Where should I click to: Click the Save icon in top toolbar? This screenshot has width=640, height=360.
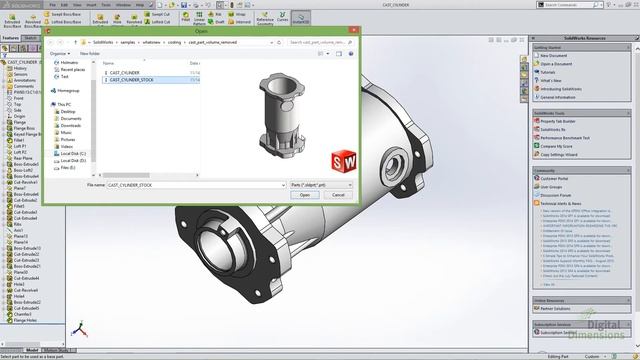(x=184, y=5)
